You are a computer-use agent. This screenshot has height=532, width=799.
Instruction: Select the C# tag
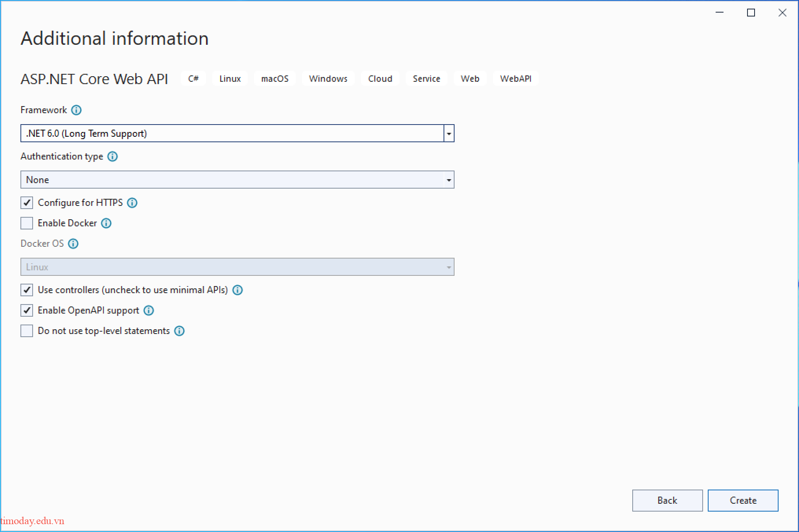pyautogui.click(x=193, y=78)
